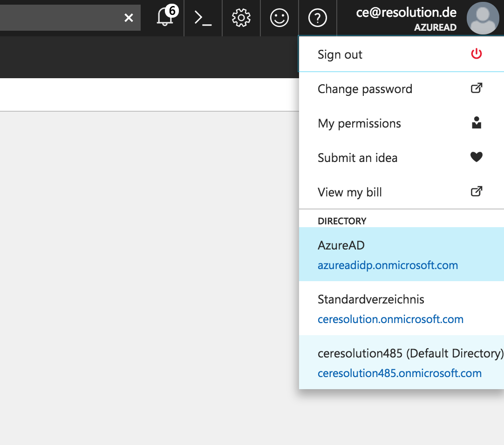Viewport: 504px width, 445px height.
Task: Select the Submit an idea option
Action: click(x=402, y=157)
